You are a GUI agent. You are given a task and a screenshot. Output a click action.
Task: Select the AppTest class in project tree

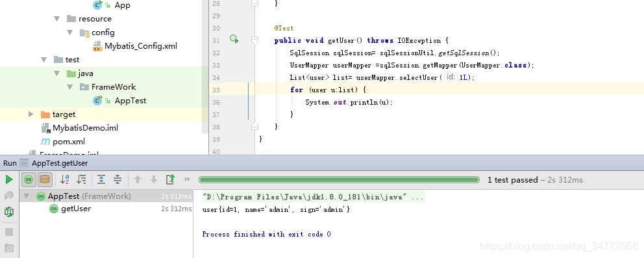(130, 101)
